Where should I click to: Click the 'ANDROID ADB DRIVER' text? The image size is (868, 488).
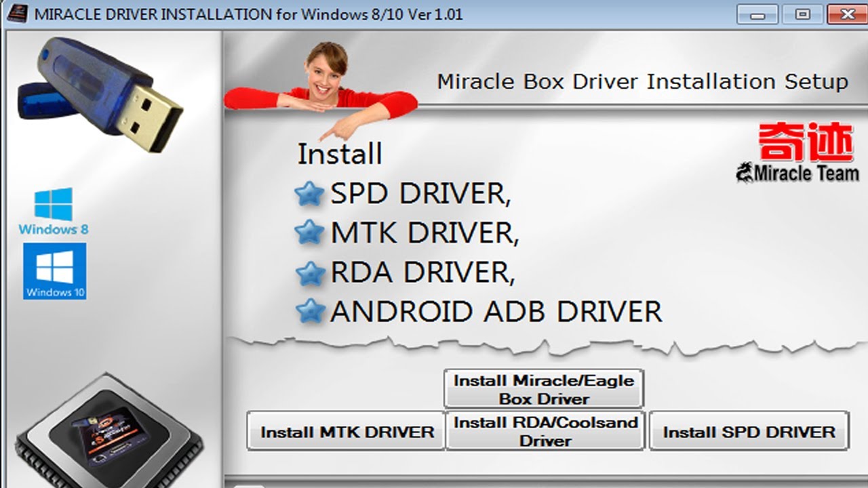[496, 312]
